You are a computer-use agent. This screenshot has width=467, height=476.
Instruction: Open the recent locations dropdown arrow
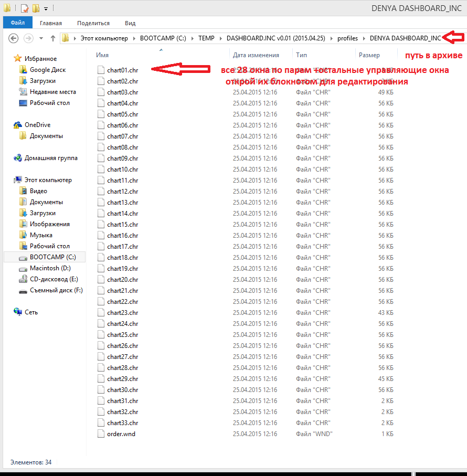click(x=41, y=38)
